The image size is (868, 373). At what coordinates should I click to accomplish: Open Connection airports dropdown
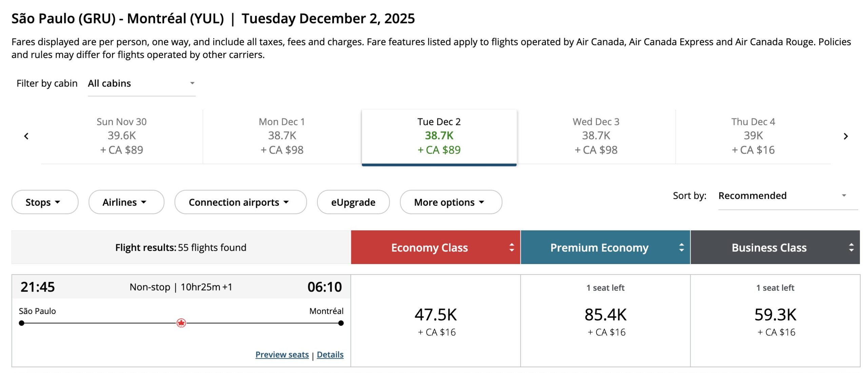[x=240, y=202]
